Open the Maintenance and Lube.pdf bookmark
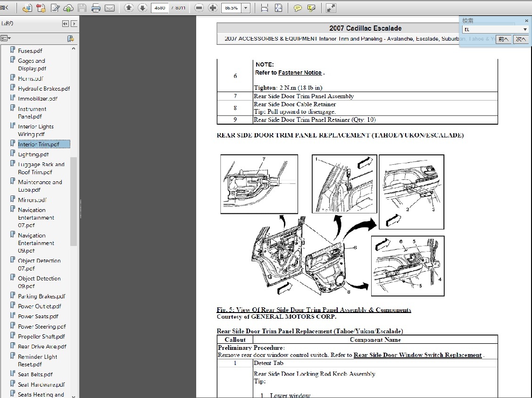 pyautogui.click(x=40, y=186)
